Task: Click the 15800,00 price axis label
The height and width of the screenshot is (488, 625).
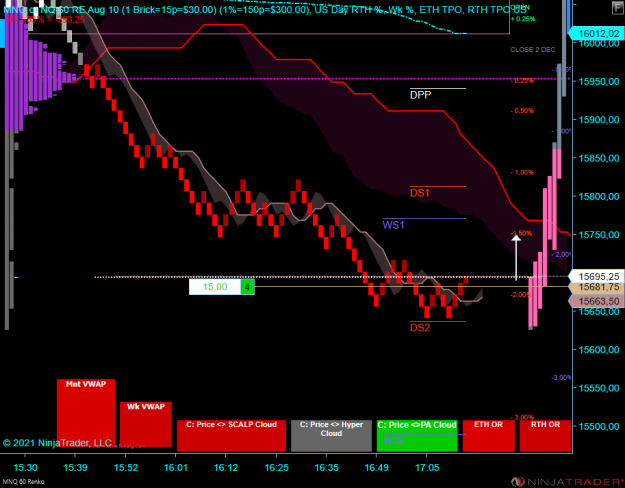Action: point(599,197)
